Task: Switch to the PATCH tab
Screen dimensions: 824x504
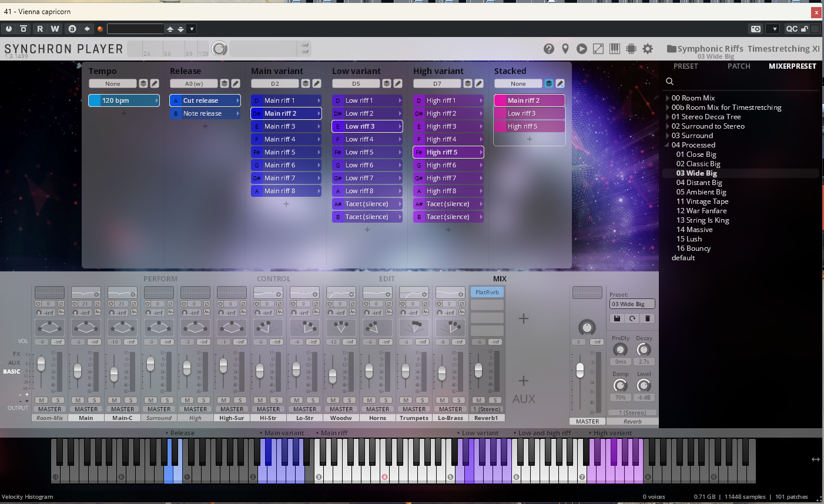Action: (739, 66)
